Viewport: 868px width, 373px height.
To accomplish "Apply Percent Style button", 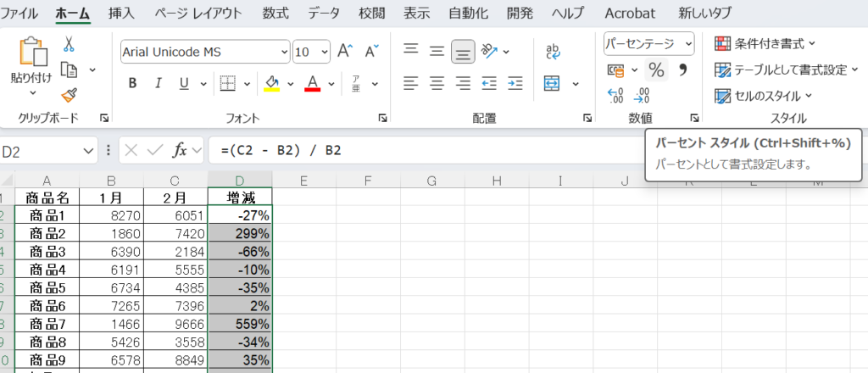I will click(x=657, y=70).
